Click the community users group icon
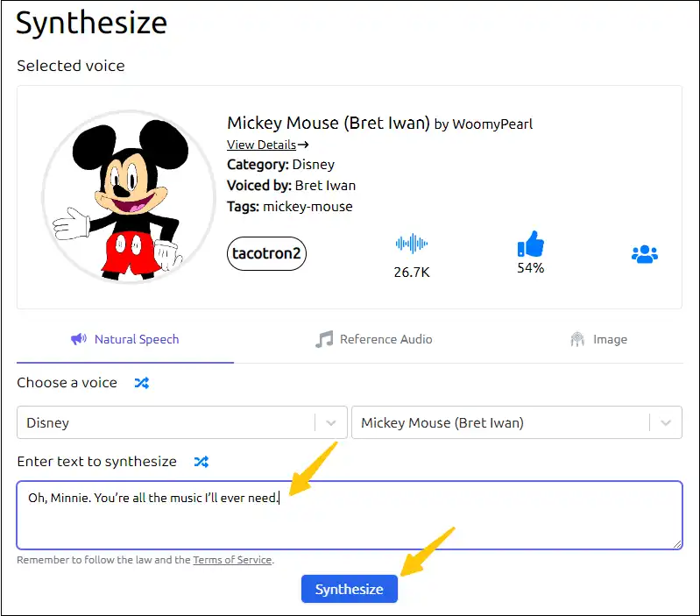The height and width of the screenshot is (616, 700). (x=645, y=254)
